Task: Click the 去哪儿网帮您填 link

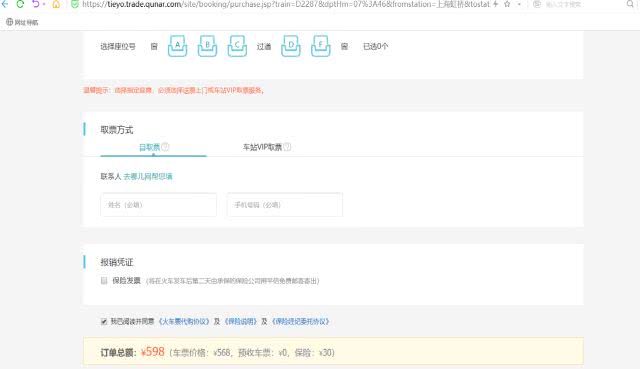Action: 148,176
